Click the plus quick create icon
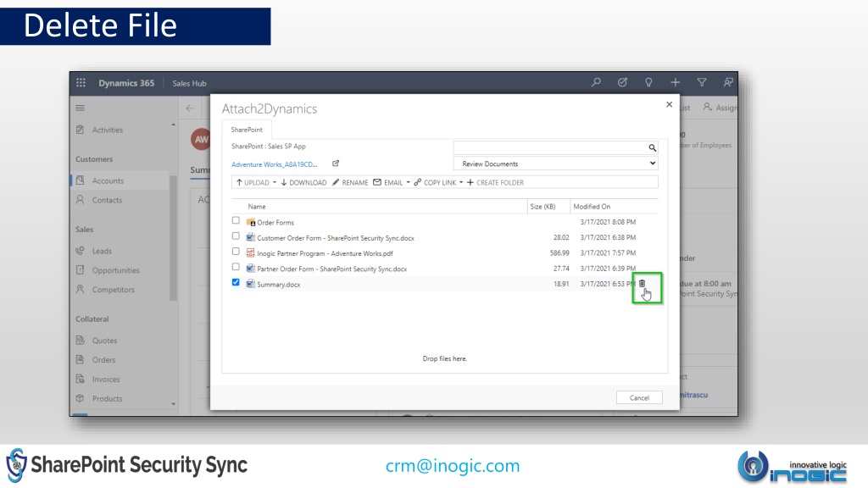Image resolution: width=868 pixels, height=488 pixels. 675,82
